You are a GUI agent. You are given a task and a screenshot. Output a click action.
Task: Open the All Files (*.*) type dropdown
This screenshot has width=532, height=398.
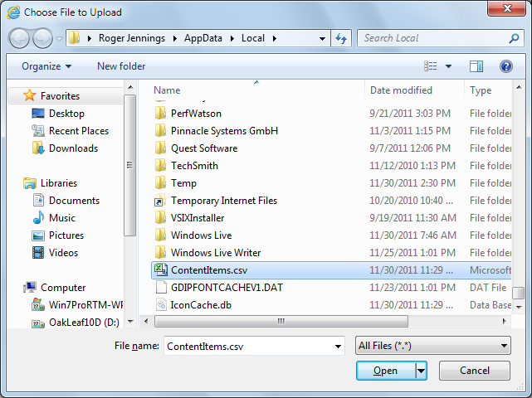pos(433,346)
